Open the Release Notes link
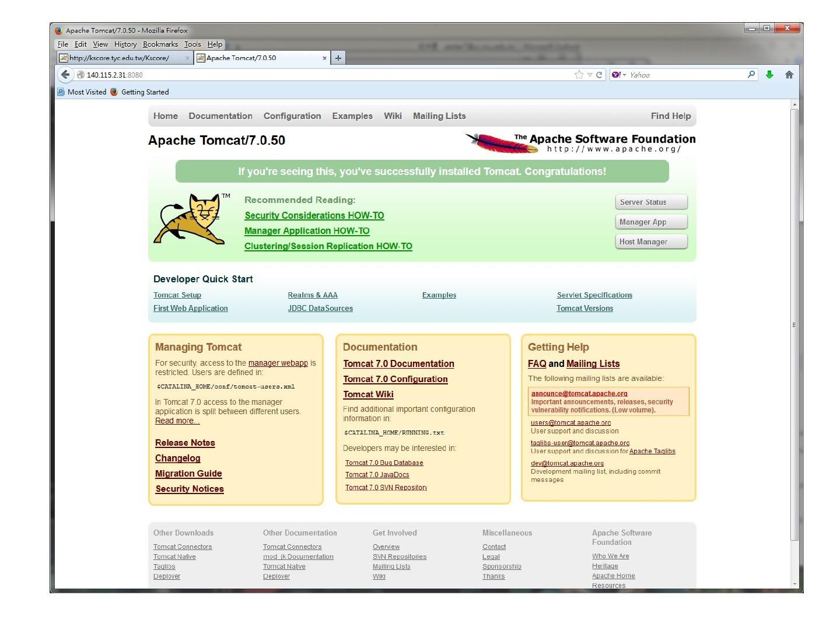Image resolution: width=840 pixels, height=630 pixels. [185, 443]
